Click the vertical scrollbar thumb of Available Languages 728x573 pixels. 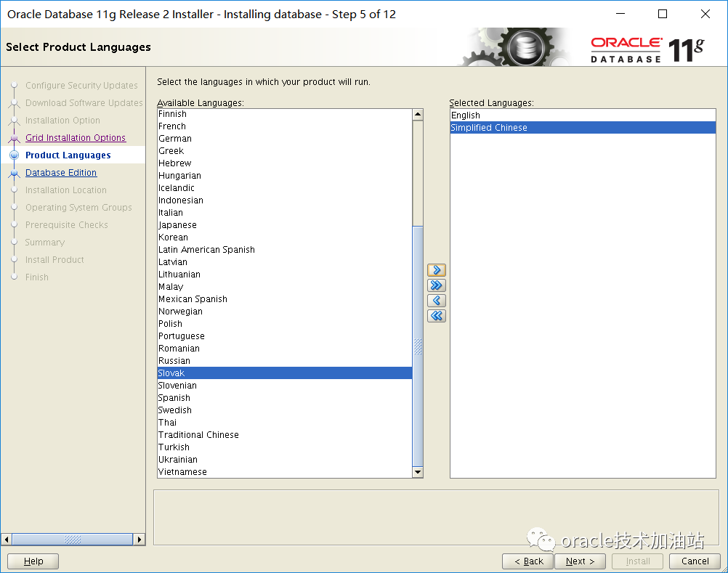point(418,346)
